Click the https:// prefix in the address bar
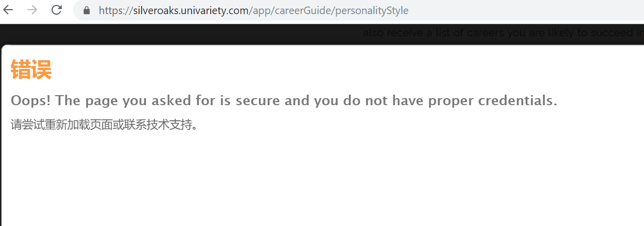The width and height of the screenshot is (644, 226). pos(114,11)
